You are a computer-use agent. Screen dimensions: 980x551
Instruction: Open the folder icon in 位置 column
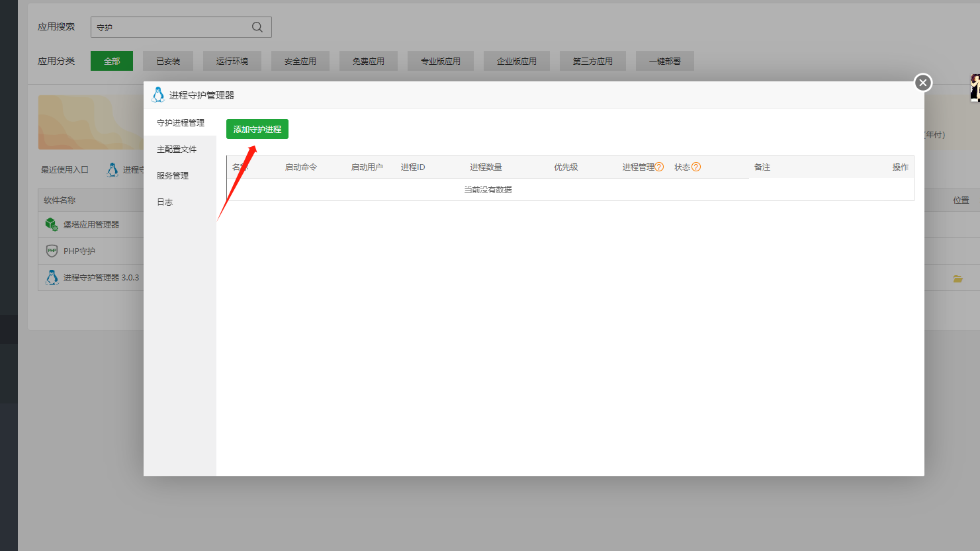click(958, 279)
